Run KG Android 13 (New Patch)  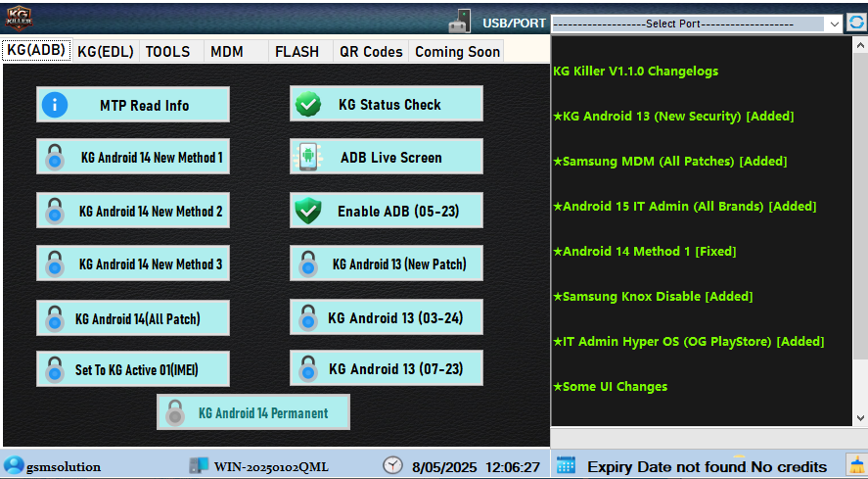tap(387, 263)
